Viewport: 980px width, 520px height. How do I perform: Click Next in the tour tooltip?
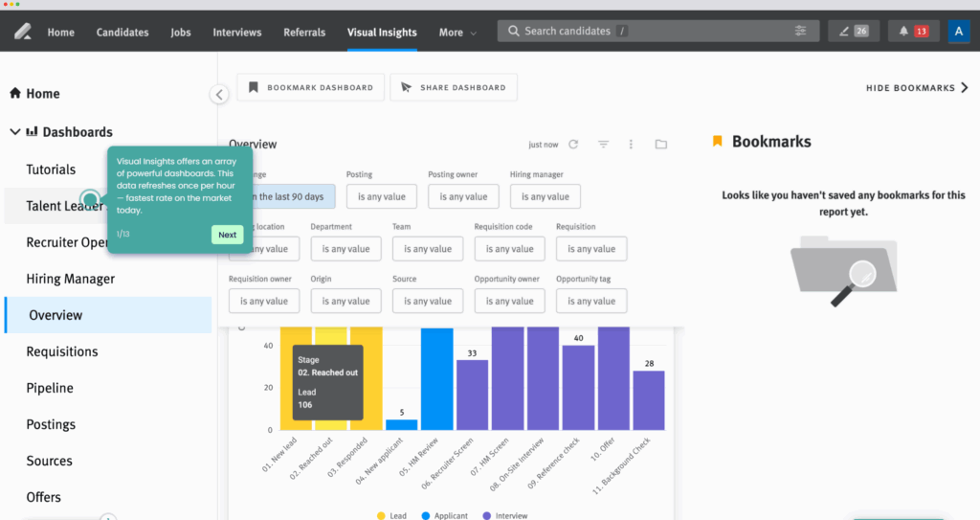[x=227, y=235]
